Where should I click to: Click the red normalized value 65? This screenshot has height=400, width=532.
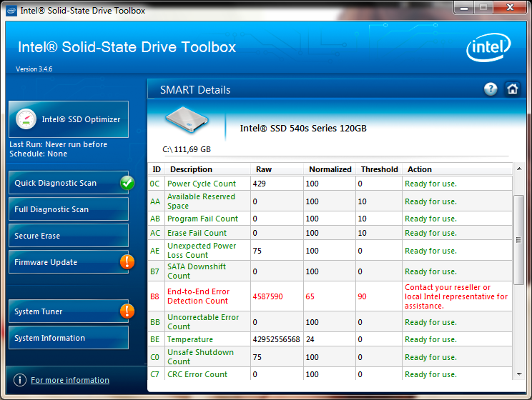(x=310, y=296)
